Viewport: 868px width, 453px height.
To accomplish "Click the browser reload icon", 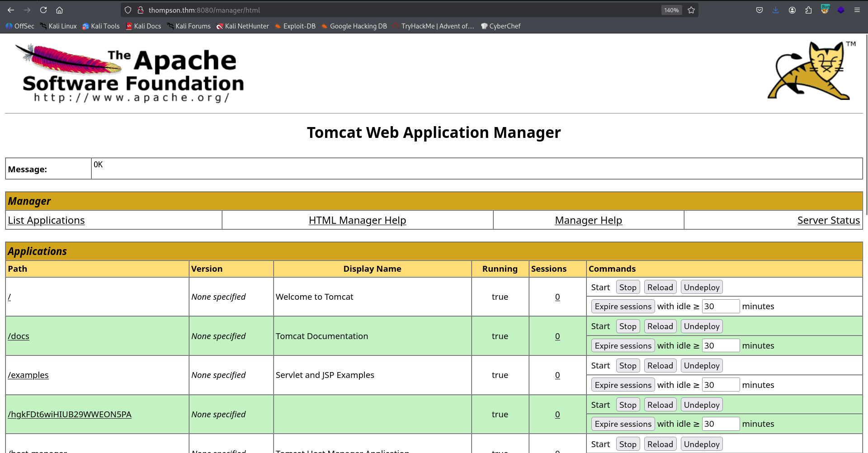I will pos(43,10).
